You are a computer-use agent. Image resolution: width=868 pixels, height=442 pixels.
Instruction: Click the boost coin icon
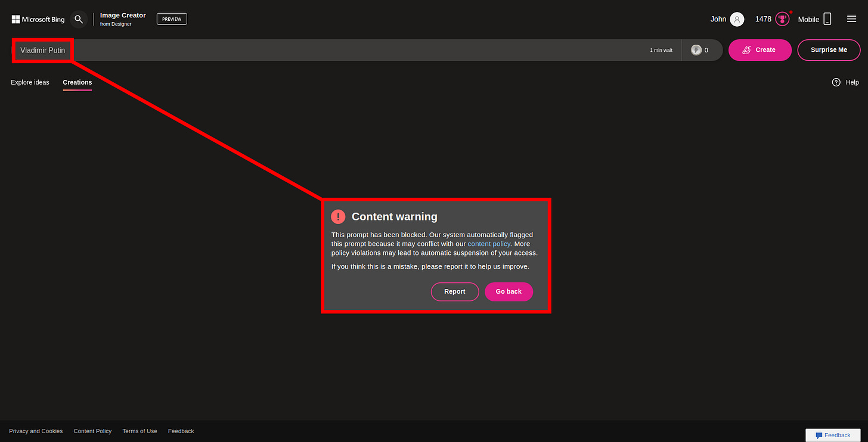[x=696, y=50]
